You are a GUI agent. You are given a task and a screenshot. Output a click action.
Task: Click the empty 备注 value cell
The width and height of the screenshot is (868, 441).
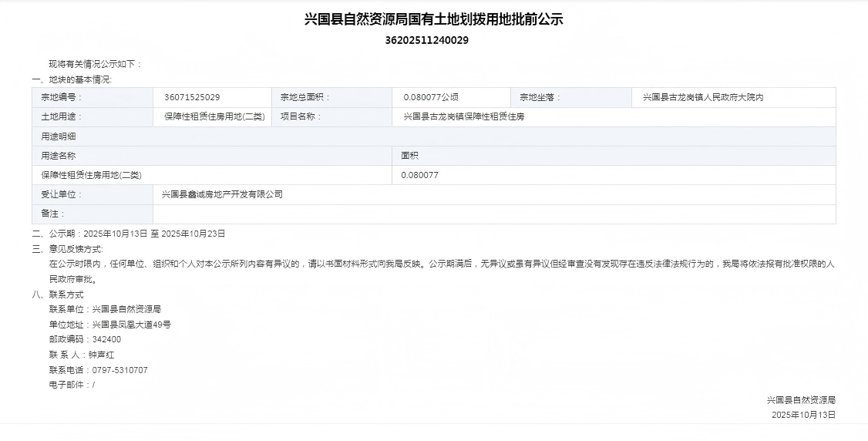tap(493, 214)
